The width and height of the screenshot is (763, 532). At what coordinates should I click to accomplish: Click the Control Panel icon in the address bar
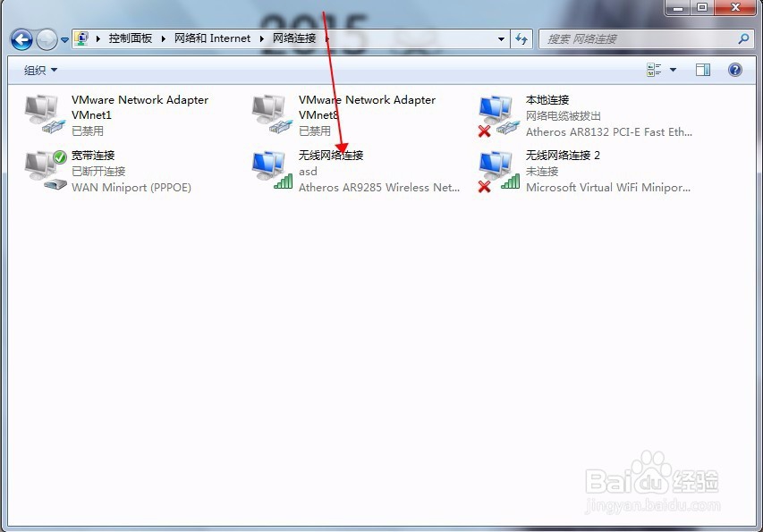point(81,38)
